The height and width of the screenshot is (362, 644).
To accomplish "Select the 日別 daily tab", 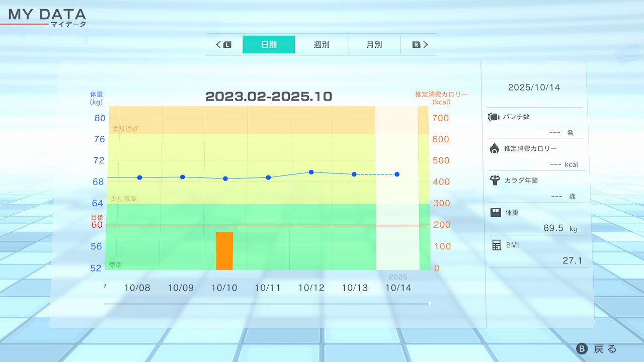I will coord(269,45).
